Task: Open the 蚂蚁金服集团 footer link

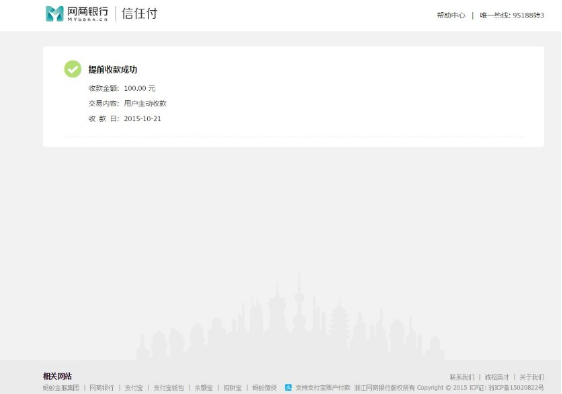Action: click(61, 388)
